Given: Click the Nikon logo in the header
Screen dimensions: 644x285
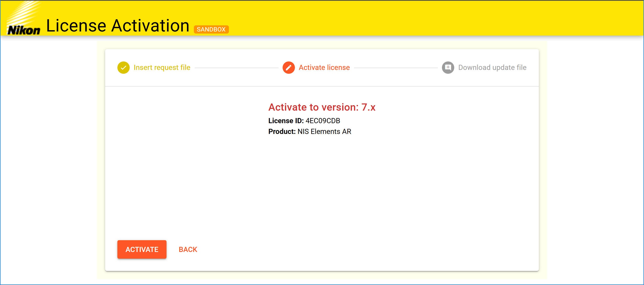Looking at the screenshot, I should (24, 18).
